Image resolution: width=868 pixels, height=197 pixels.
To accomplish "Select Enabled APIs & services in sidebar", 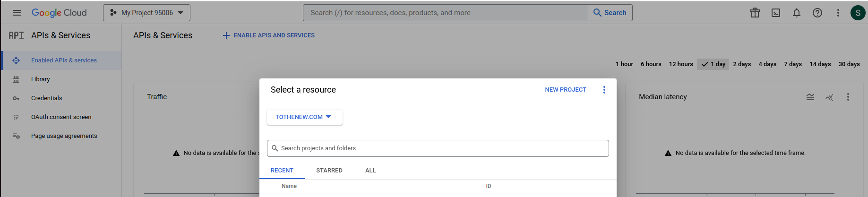I will click(x=61, y=60).
